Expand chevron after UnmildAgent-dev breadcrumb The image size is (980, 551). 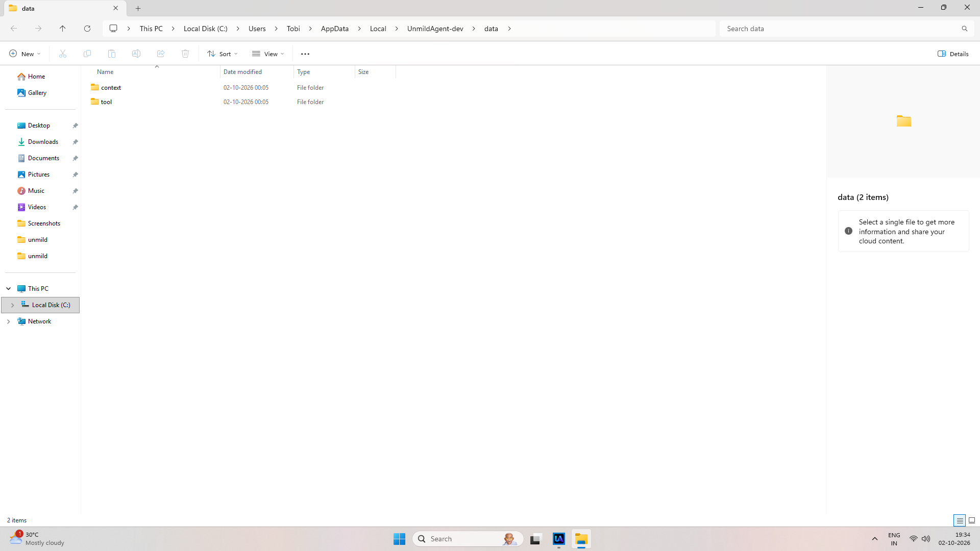(474, 29)
